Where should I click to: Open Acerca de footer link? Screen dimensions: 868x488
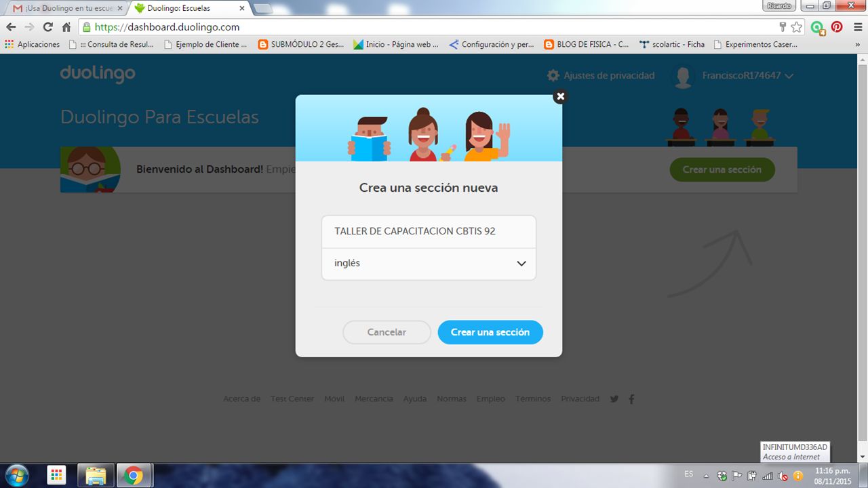241,399
